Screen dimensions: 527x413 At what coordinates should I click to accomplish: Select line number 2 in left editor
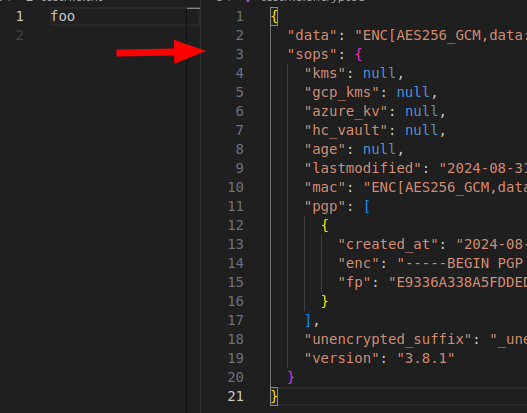point(20,35)
